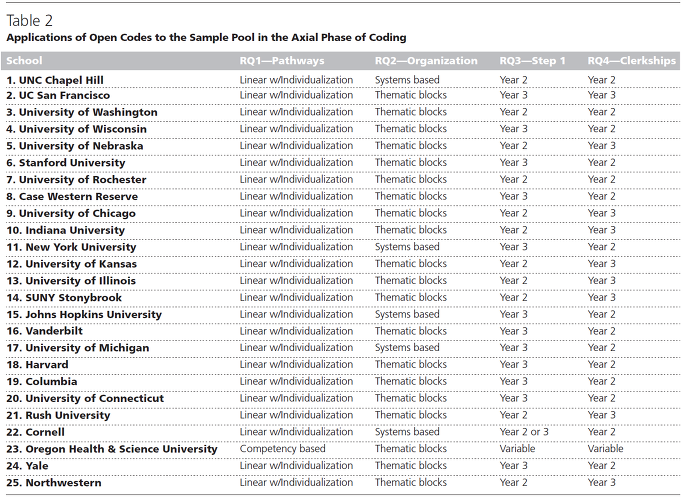
Task: Click the RQ3—Step 1 column header
Action: [532, 61]
